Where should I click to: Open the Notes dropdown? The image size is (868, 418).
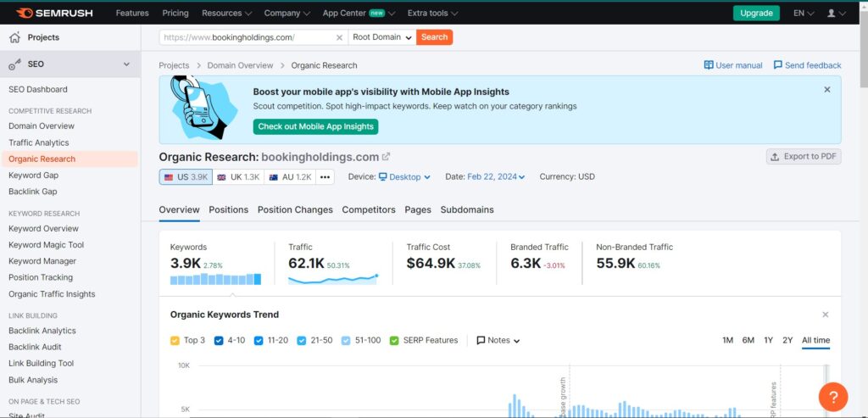point(498,341)
